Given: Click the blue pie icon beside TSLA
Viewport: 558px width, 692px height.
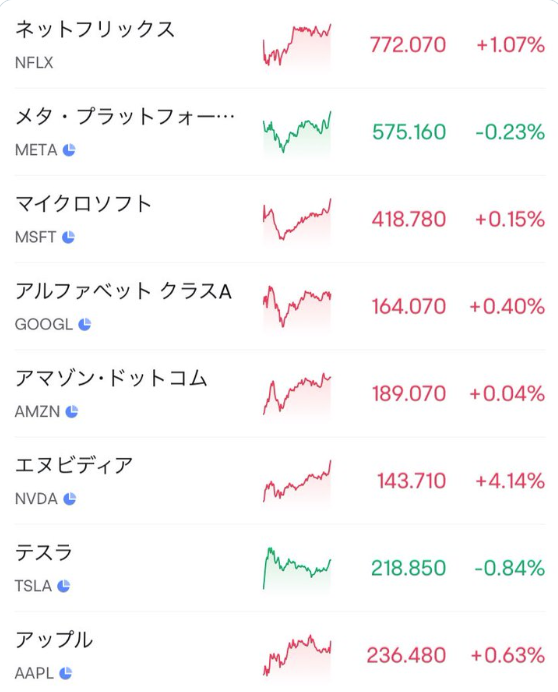Looking at the screenshot, I should [64, 586].
